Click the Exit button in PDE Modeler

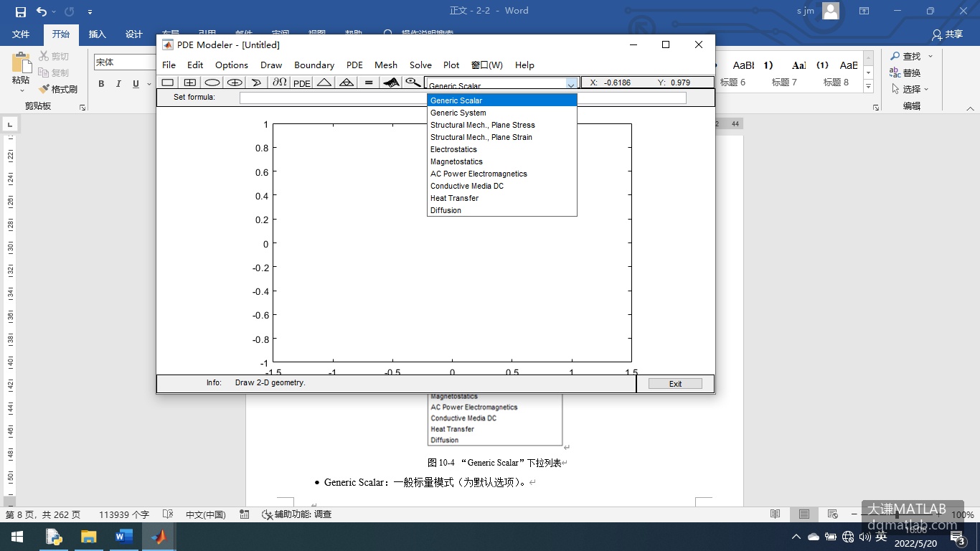675,384
